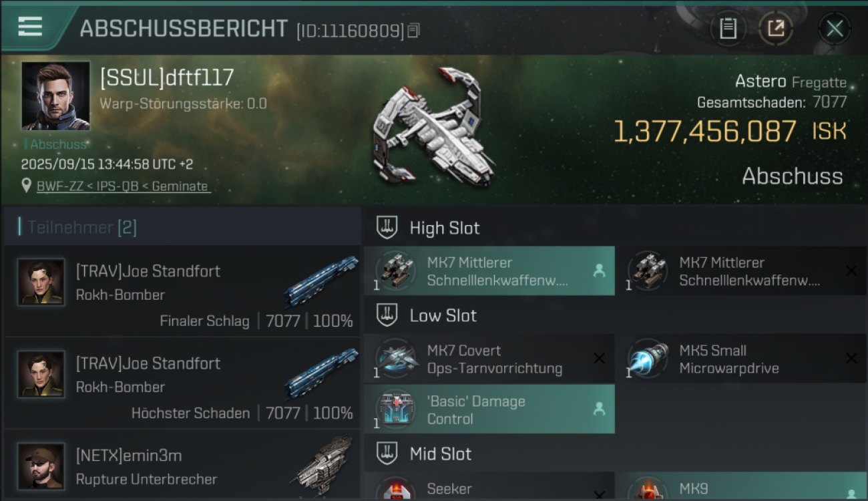Open the hamburger menu at top left
Screen dimensions: 868x501
(30, 27)
